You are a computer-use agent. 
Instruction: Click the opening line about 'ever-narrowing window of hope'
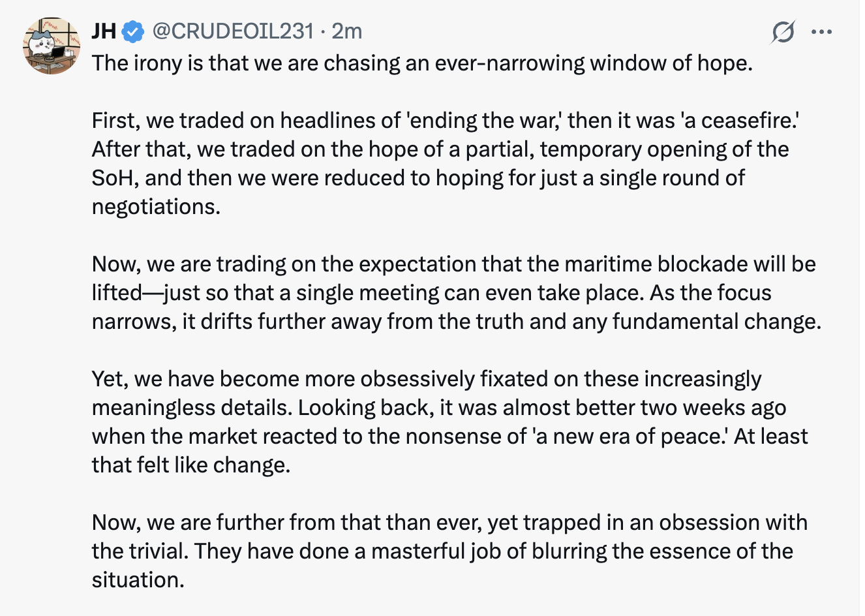click(422, 63)
